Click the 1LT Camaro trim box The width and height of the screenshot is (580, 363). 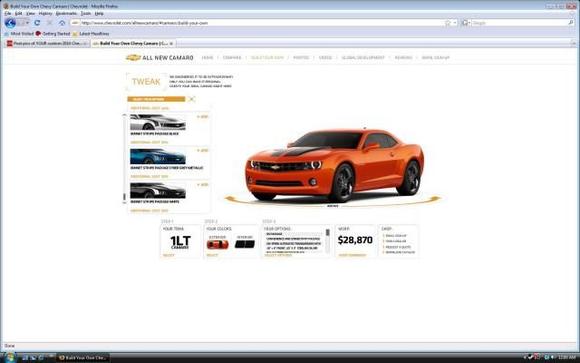pyautogui.click(x=180, y=242)
